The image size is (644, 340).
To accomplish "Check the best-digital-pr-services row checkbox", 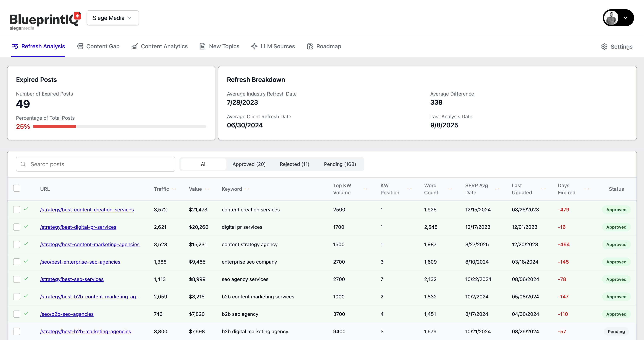I will pos(17,227).
